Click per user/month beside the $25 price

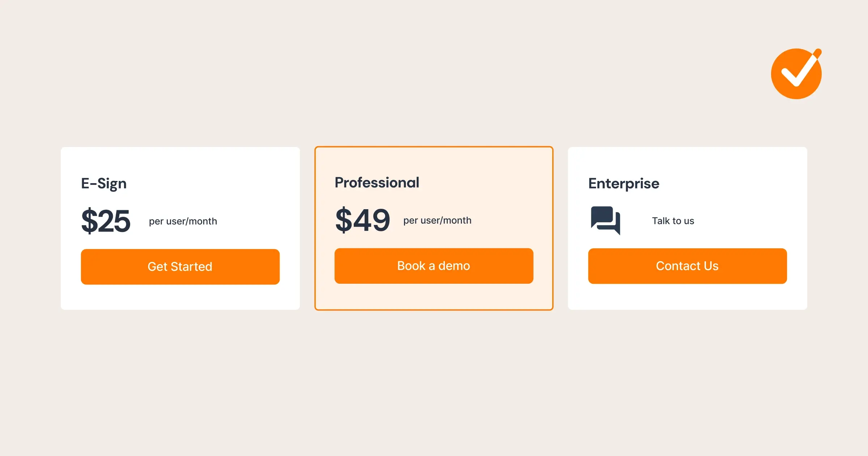[x=183, y=221]
